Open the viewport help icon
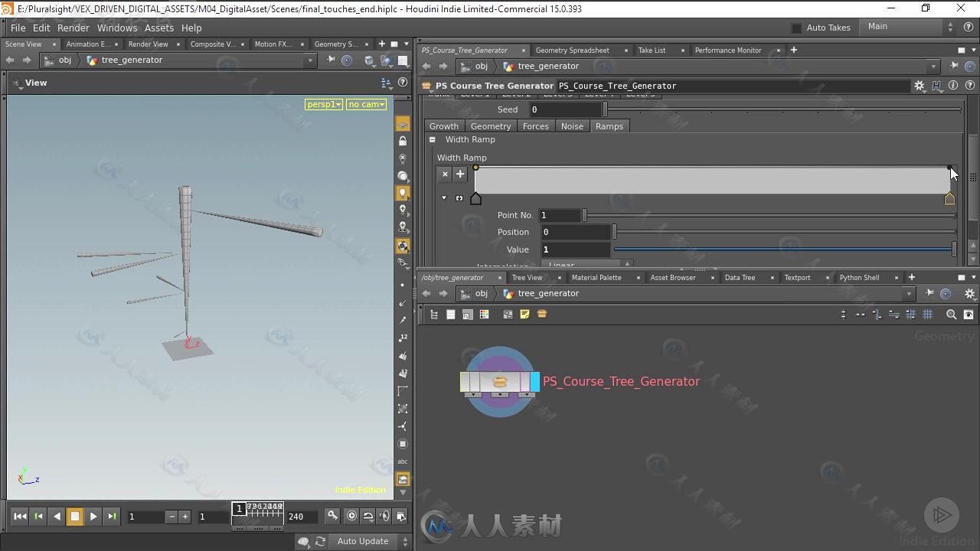 (x=403, y=83)
